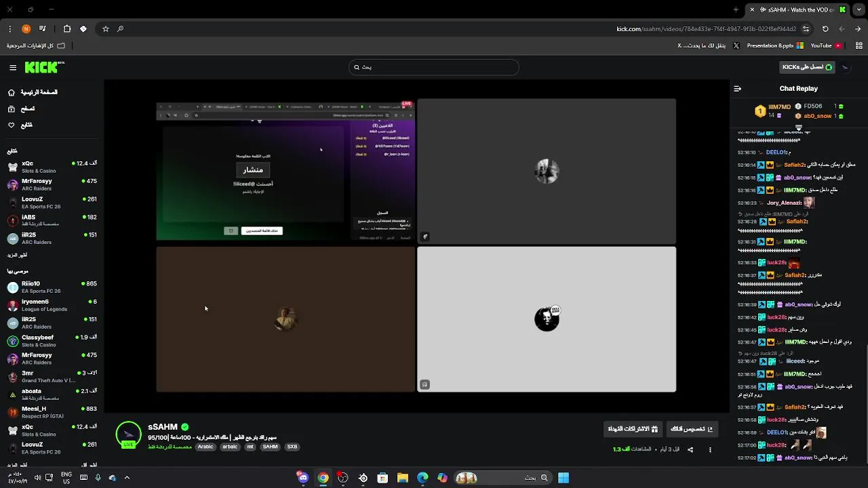Click the sSAHM streamer avatar with LIVE badge
This screenshot has width=868, height=488.
tap(128, 435)
